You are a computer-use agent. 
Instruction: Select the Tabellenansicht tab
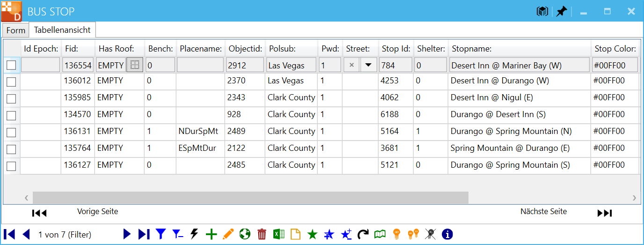coord(62,30)
